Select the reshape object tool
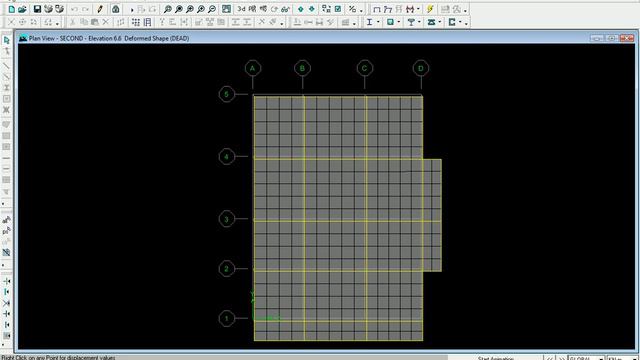Screen dimensions: 640x360 point(7,51)
